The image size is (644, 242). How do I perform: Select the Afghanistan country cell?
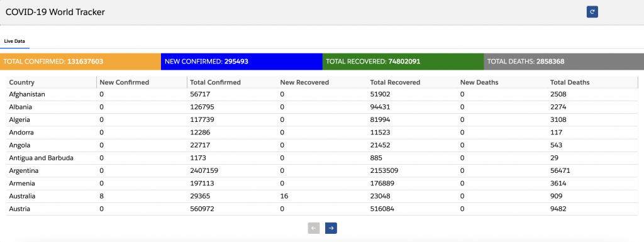(x=27, y=94)
